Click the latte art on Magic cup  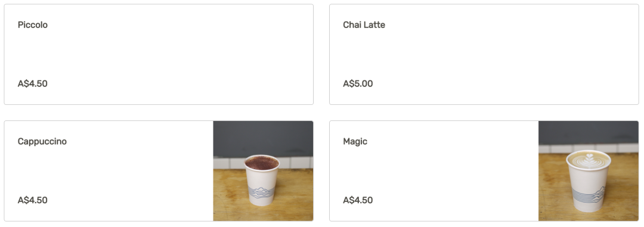pyautogui.click(x=588, y=160)
